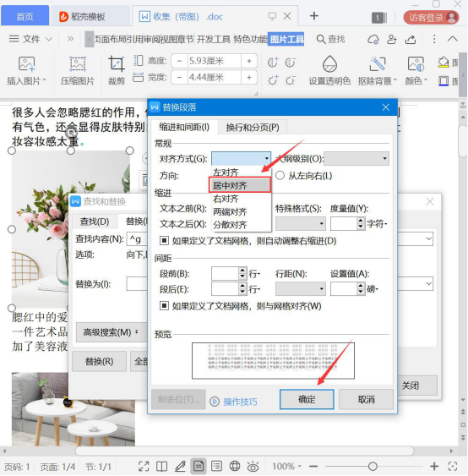Open a new tab with the plus icon
The height and width of the screenshot is (476, 468).
[x=314, y=16]
